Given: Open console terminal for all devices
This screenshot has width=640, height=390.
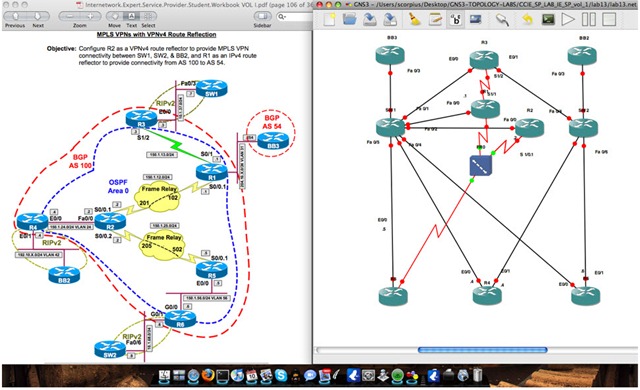Looking at the screenshot, I should coord(548,19).
